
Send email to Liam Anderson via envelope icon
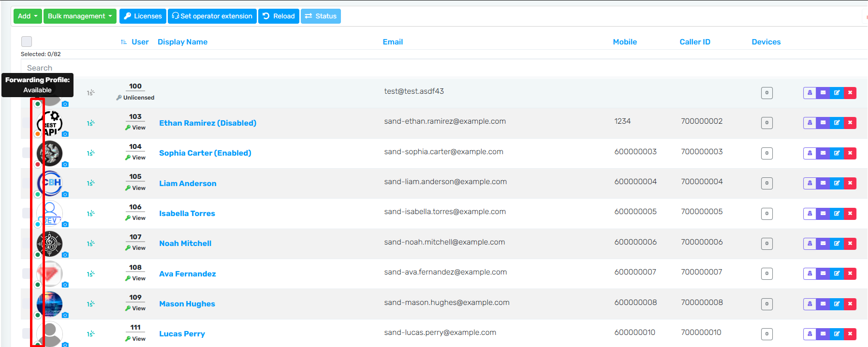823,183
